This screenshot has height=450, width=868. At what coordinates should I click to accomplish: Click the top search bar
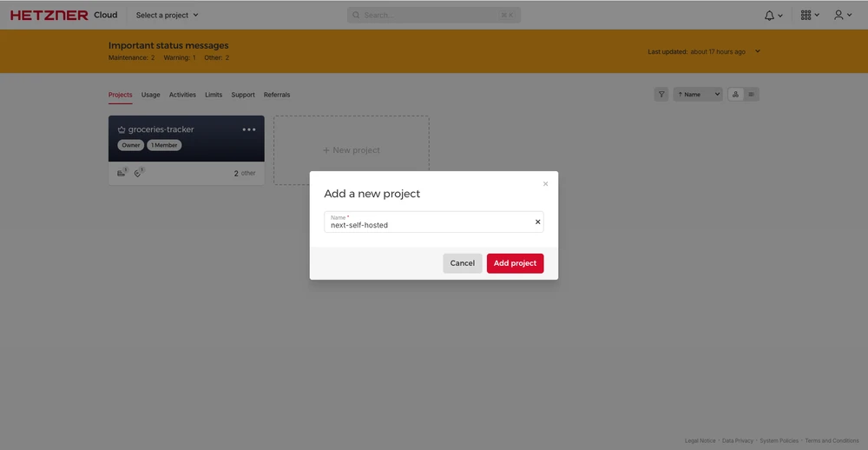pos(433,15)
